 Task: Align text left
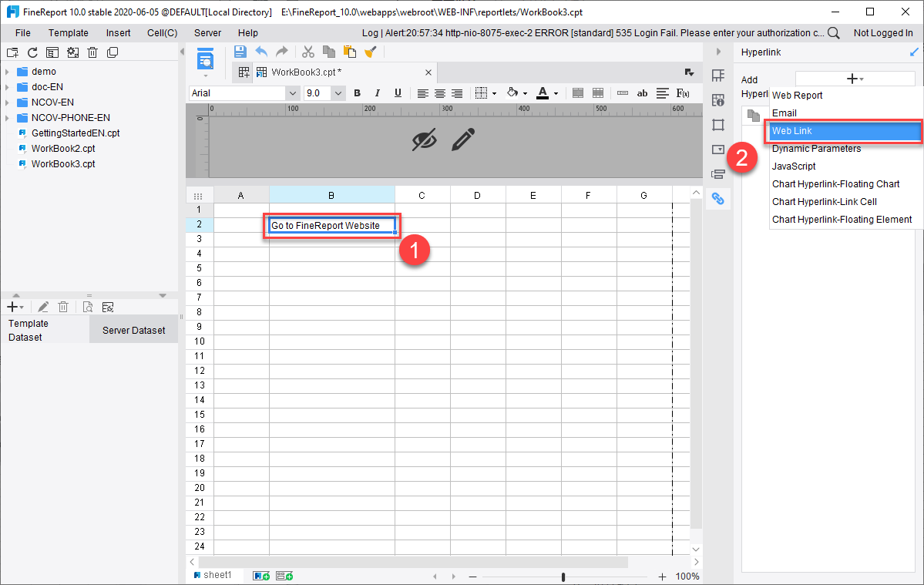pyautogui.click(x=422, y=93)
